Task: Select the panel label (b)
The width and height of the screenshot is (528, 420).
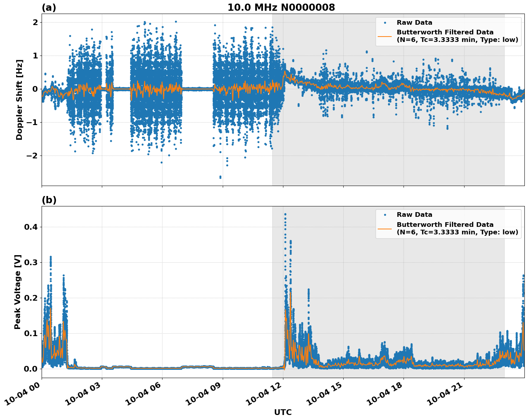Action: tap(49, 200)
